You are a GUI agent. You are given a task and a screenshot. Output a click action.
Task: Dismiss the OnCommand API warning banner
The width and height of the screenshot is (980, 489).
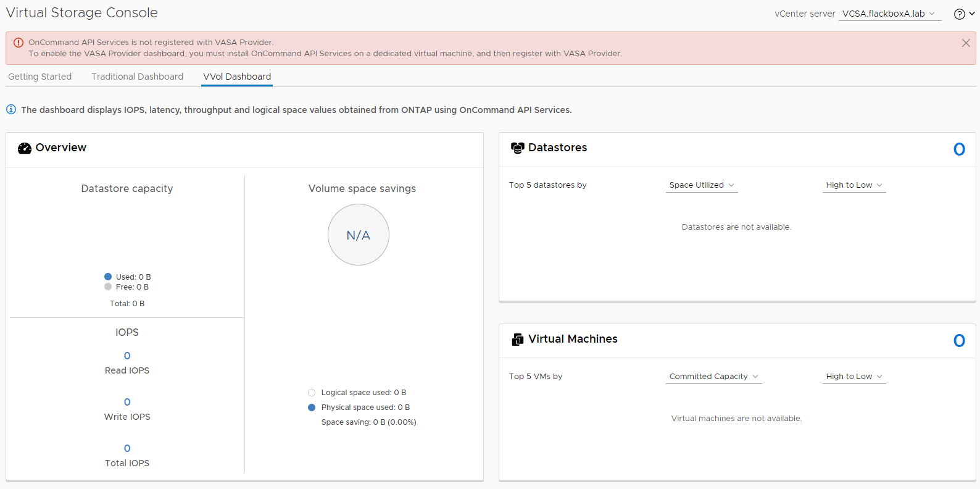point(966,43)
